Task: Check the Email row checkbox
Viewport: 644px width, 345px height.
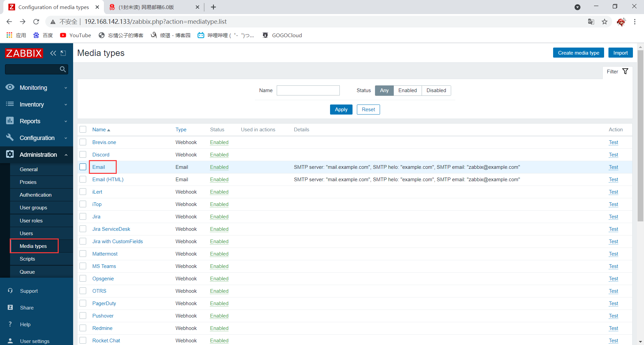Action: click(x=83, y=167)
